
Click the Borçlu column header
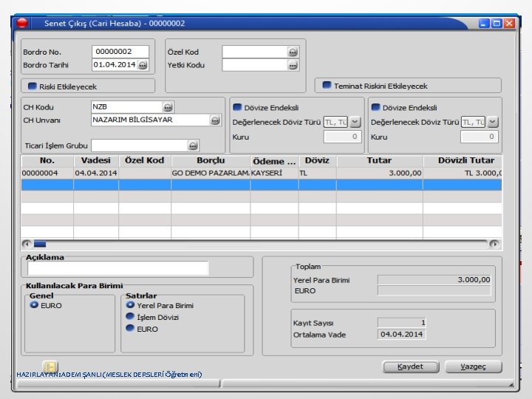[211, 161]
